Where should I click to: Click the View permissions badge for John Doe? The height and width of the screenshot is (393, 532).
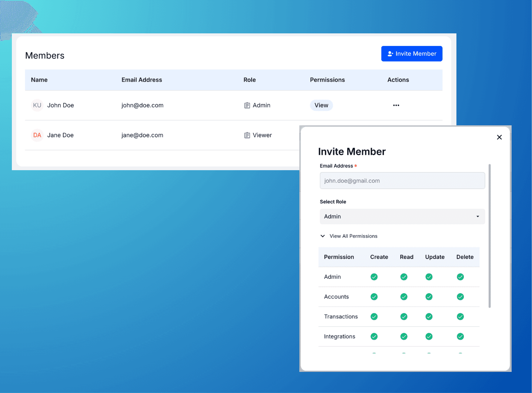[x=321, y=105]
